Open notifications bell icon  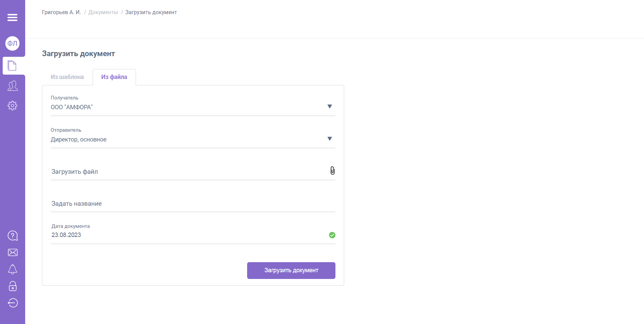pos(12,269)
